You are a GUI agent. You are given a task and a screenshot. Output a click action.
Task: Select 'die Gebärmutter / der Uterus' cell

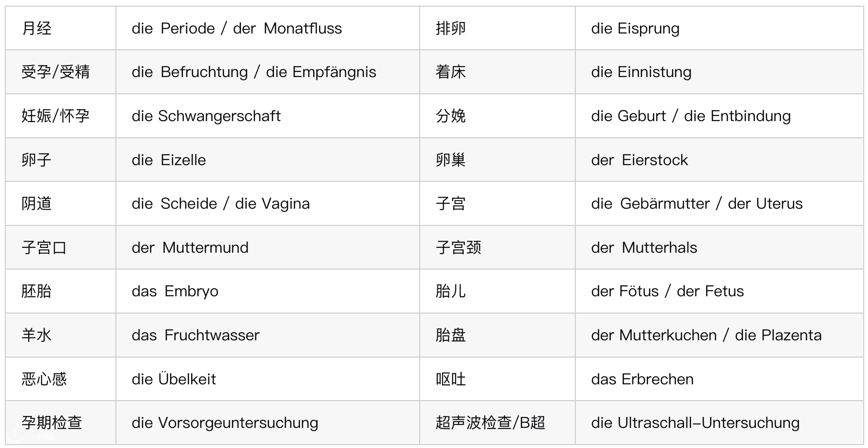tap(719, 203)
